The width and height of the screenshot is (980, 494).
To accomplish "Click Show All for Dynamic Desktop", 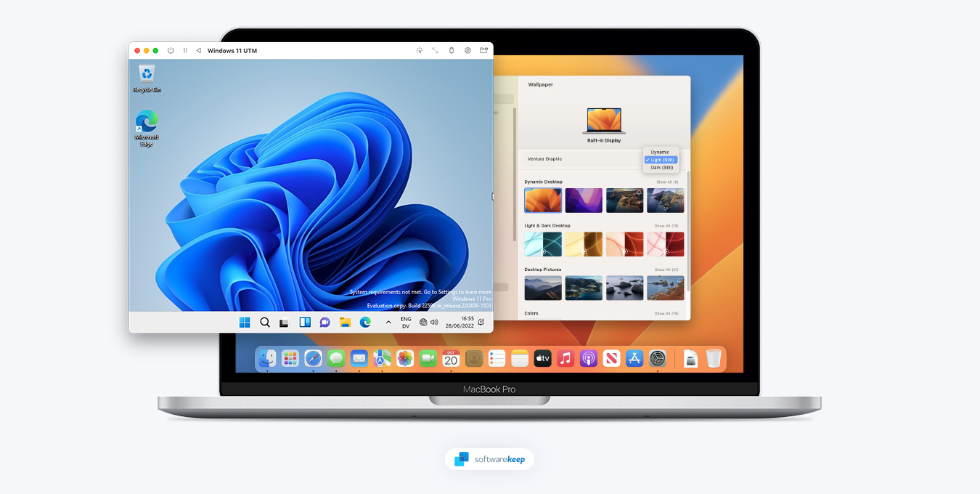I will 667,182.
